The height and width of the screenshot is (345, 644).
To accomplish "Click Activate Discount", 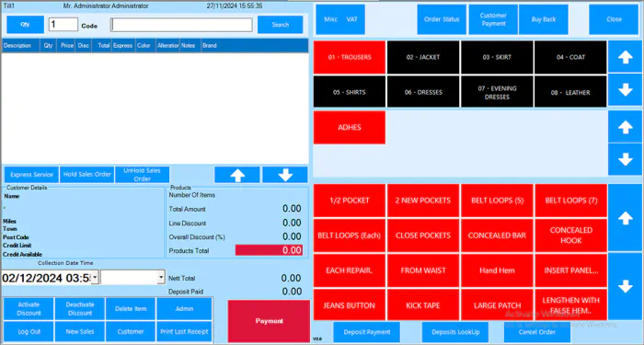I will [29, 309].
